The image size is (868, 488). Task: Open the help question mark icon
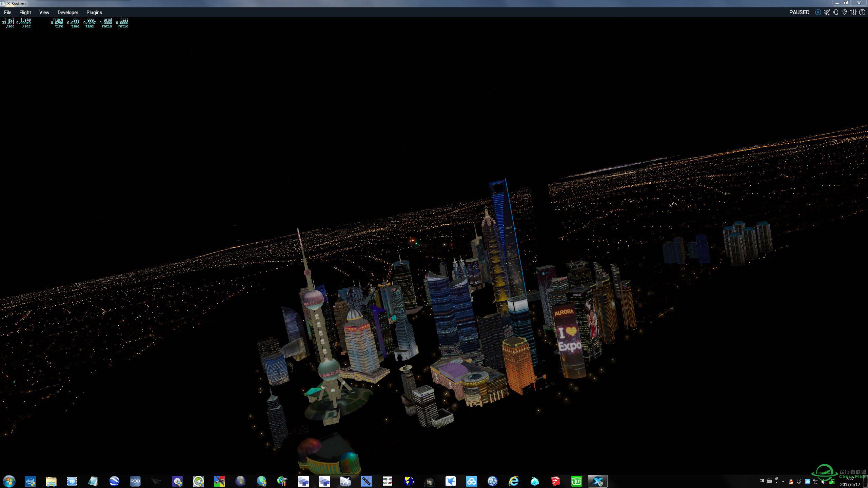click(x=862, y=12)
